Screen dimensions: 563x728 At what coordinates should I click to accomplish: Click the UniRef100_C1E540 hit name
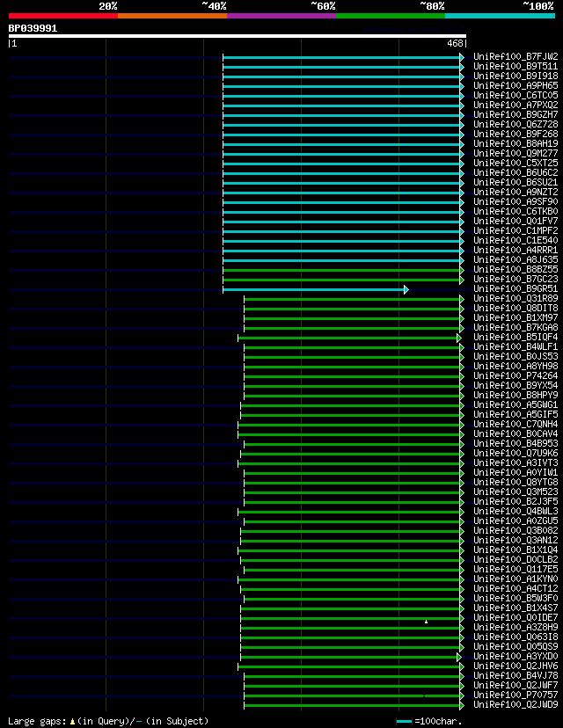pyautogui.click(x=515, y=241)
